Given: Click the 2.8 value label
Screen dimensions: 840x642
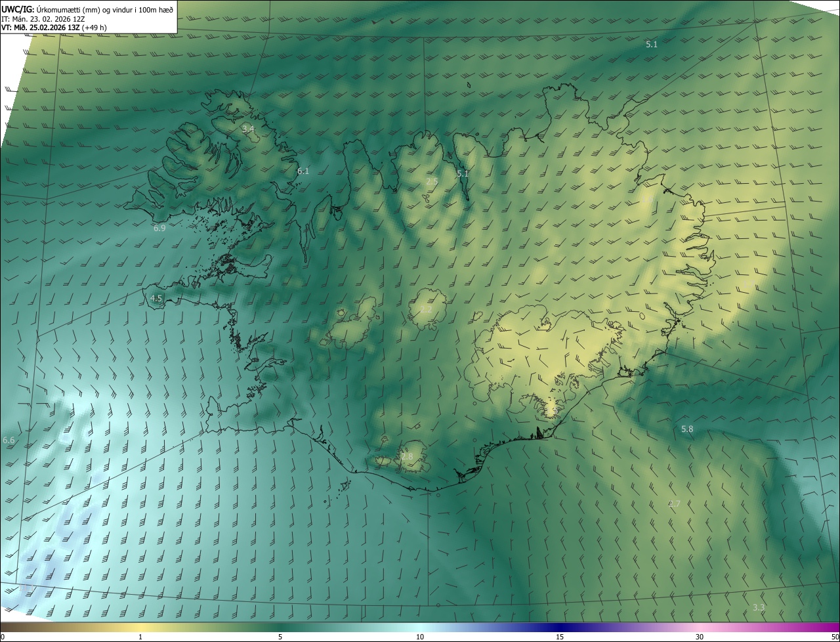Looking at the screenshot, I should (408, 456).
